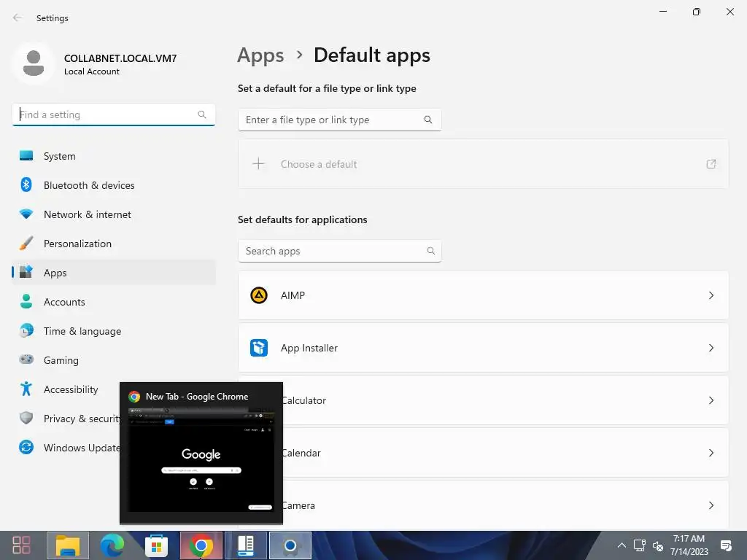Open System settings in sidebar

click(x=113, y=156)
